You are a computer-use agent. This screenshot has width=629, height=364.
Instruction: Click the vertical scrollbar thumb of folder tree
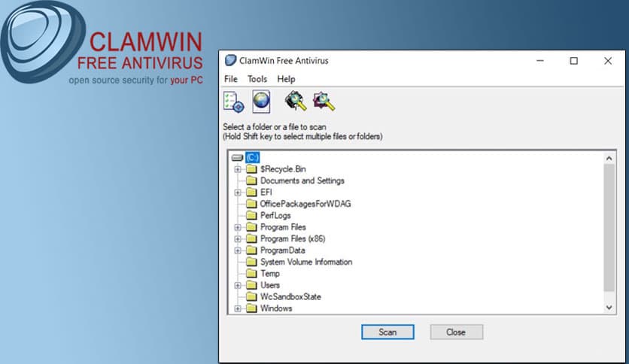[609, 227]
